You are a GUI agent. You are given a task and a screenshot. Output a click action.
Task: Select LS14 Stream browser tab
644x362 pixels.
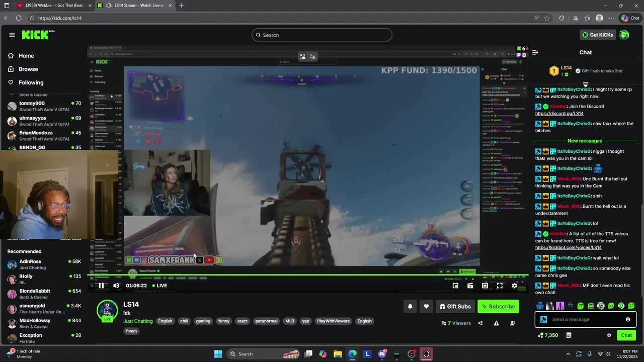[x=136, y=6]
